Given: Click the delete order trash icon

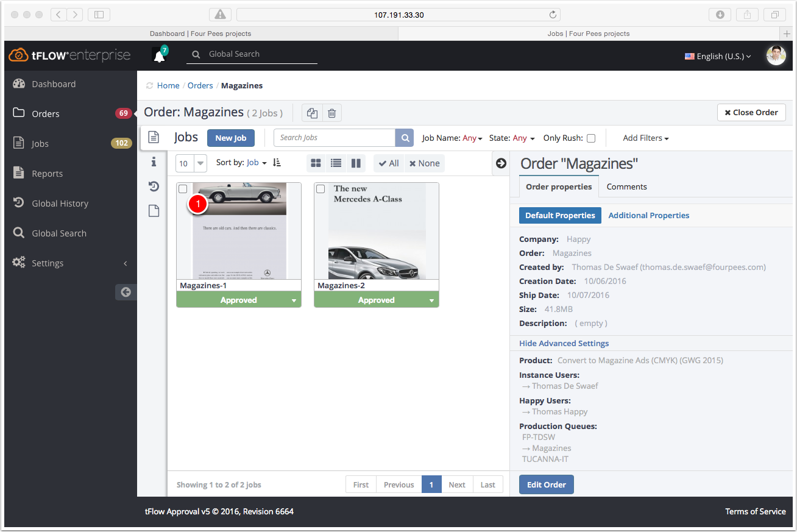Looking at the screenshot, I should [x=331, y=113].
